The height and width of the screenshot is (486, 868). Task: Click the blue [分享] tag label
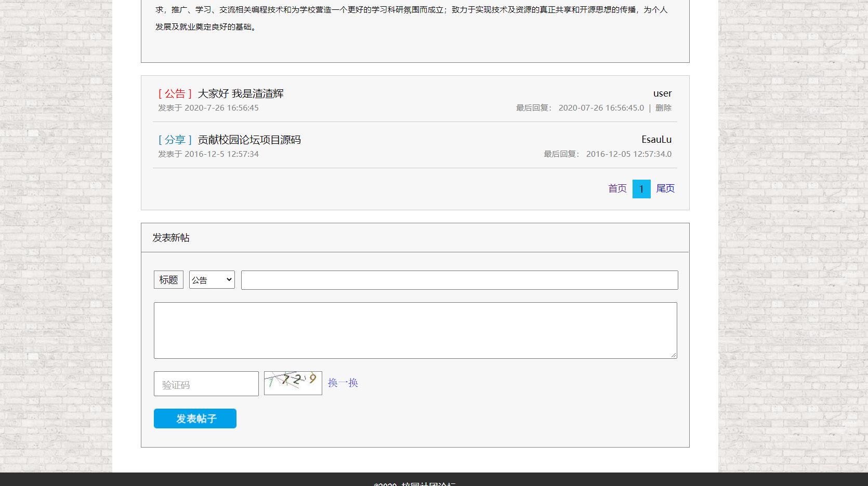click(x=174, y=140)
